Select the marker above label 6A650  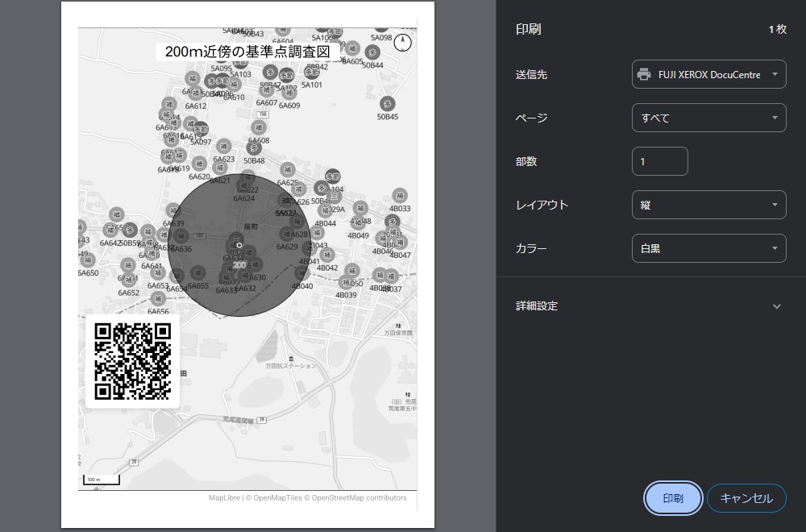click(x=88, y=260)
